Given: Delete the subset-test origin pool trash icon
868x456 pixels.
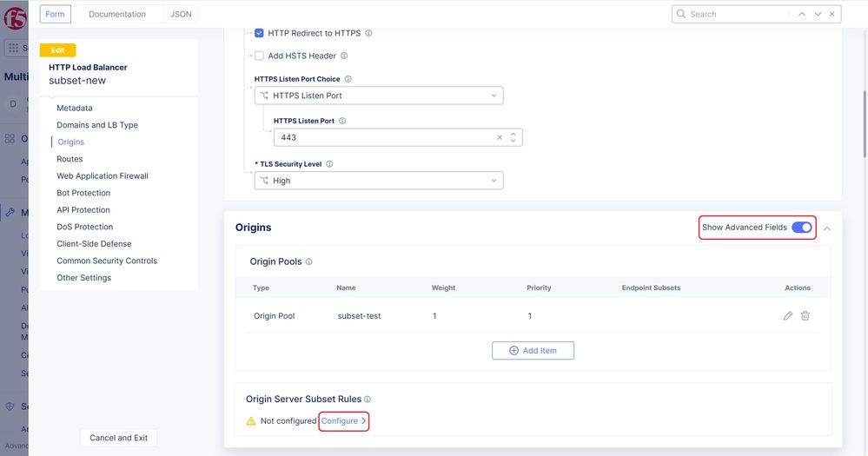Looking at the screenshot, I should 805,316.
